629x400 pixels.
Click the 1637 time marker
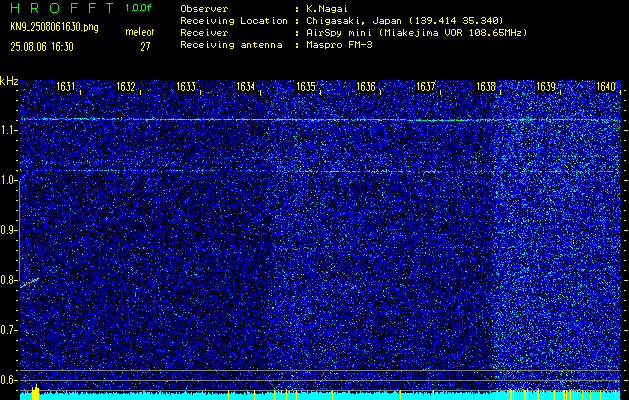click(x=426, y=87)
